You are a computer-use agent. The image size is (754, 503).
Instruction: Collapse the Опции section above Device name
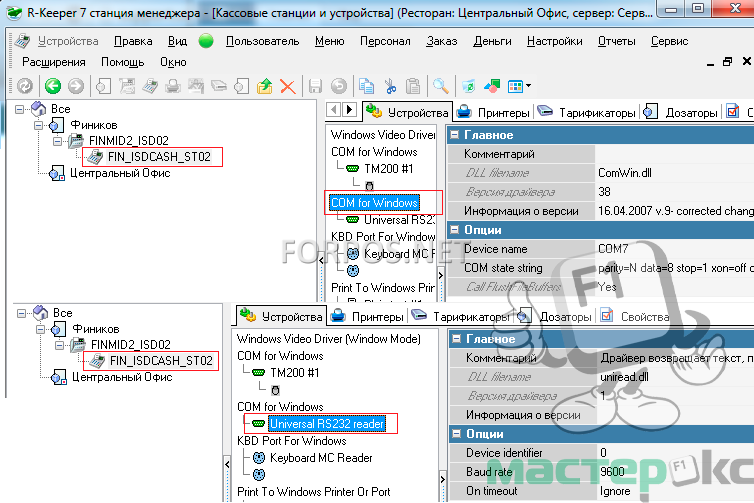tap(454, 230)
